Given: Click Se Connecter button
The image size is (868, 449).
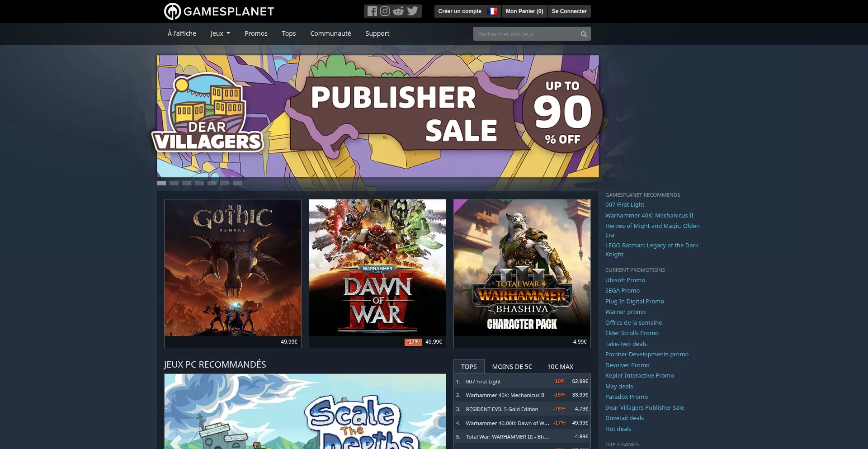Looking at the screenshot, I should click(x=569, y=11).
